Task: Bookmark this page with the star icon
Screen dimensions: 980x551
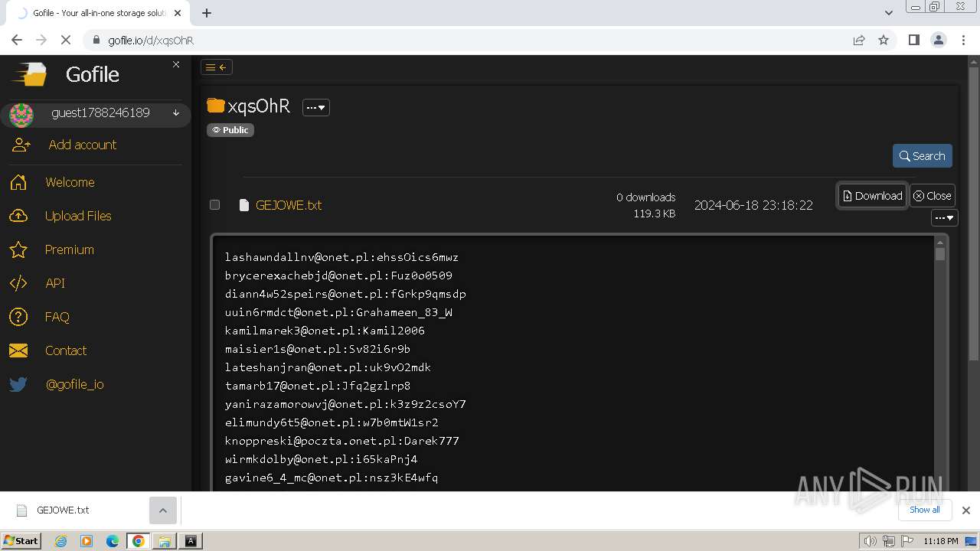Action: pyautogui.click(x=884, y=40)
